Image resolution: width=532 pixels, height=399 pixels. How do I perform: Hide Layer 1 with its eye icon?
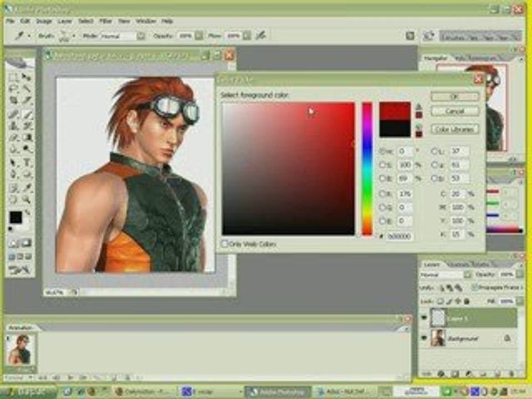[424, 318]
